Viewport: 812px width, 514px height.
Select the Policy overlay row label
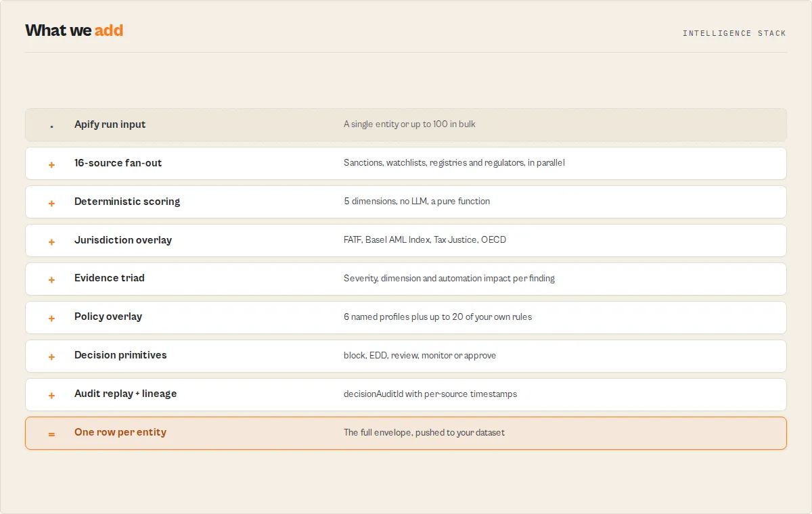pyautogui.click(x=108, y=317)
